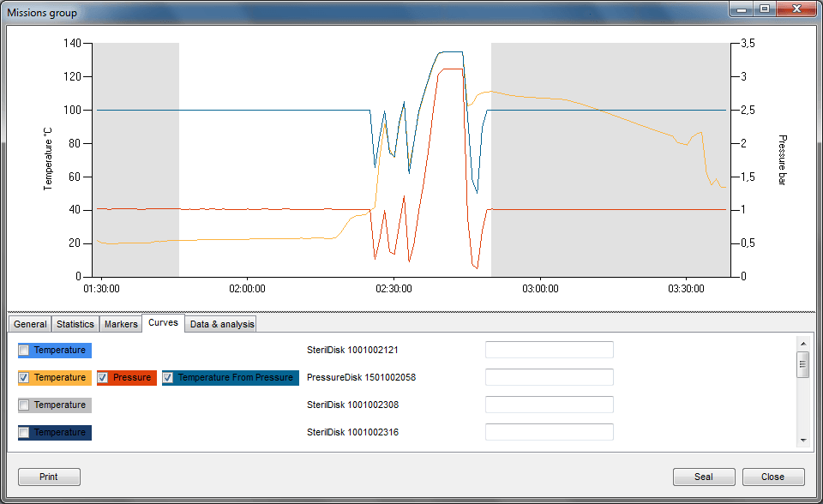
Task: Show Temperature curve for SterilDisk 1001002316
Action: click(23, 432)
